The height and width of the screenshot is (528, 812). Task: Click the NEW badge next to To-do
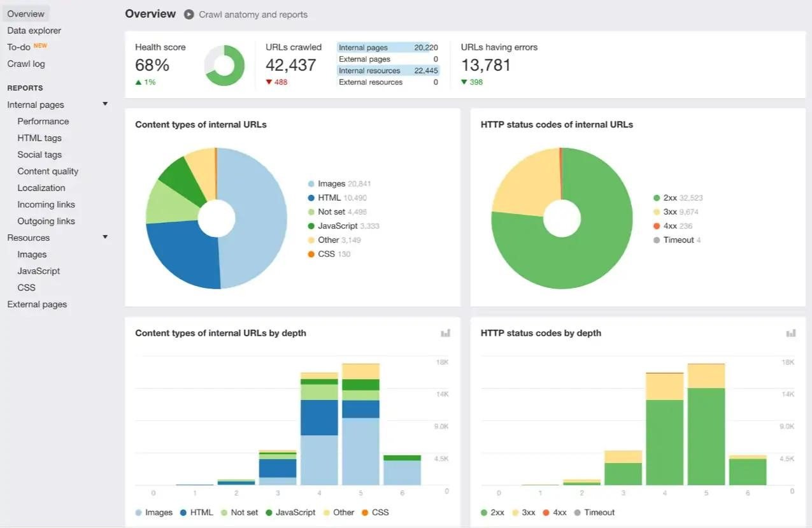40,46
